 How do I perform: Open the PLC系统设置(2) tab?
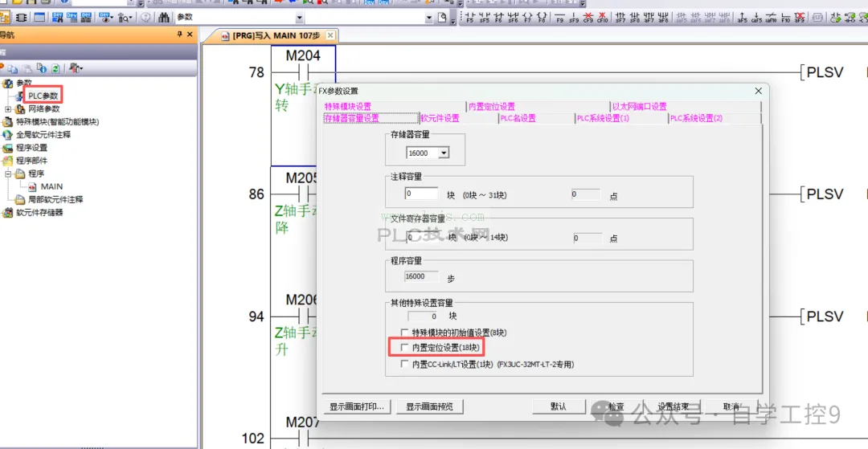(x=696, y=118)
